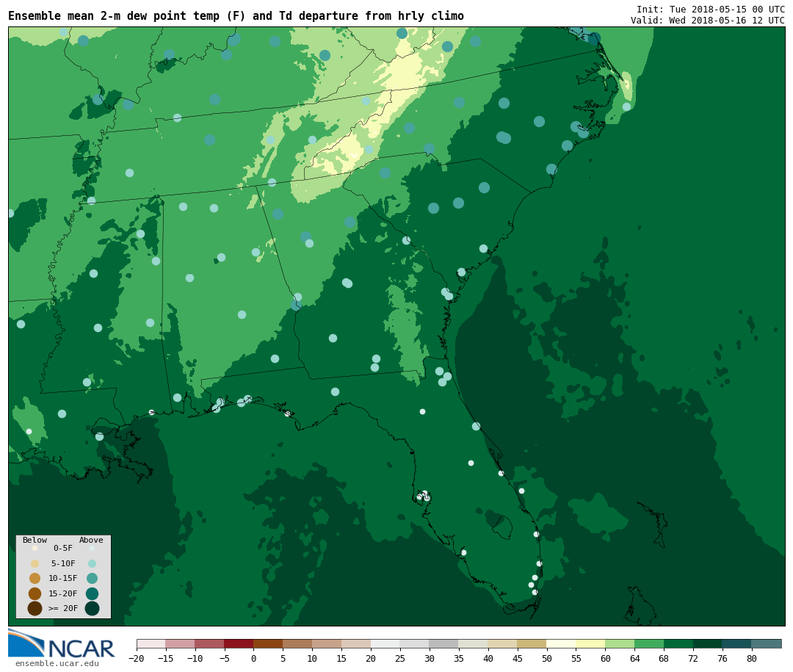Click the teal Above 10-15F legend circle
Viewport: 793px width, 672px height.
[92, 579]
